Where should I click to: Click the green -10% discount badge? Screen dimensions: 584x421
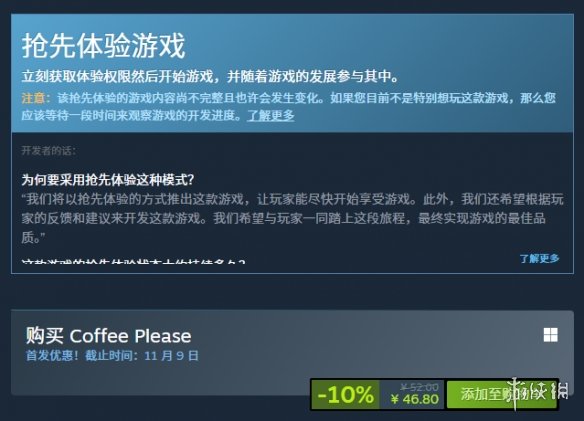tap(345, 395)
